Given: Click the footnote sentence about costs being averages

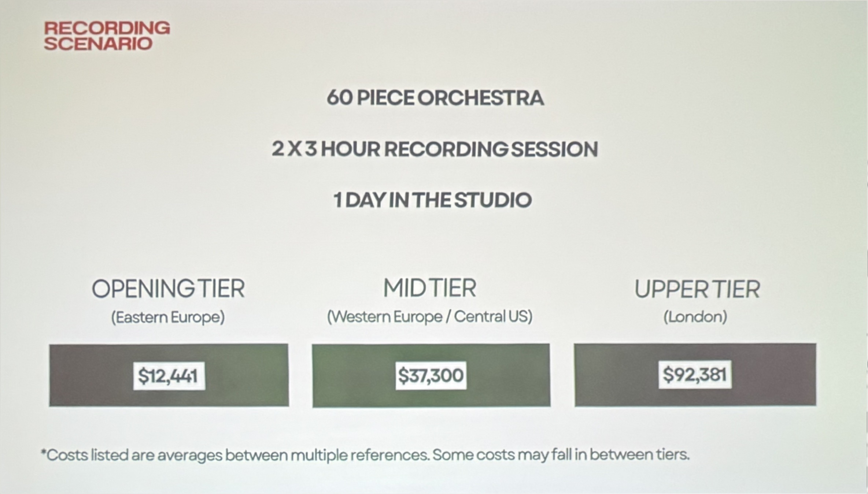Looking at the screenshot, I should click(234, 455).
